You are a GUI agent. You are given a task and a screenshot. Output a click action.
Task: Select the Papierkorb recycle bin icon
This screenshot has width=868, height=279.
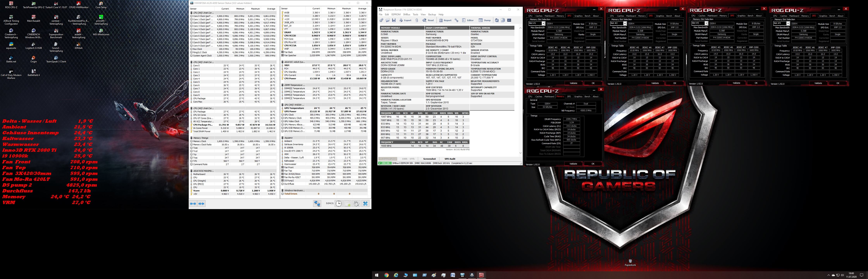click(630, 263)
